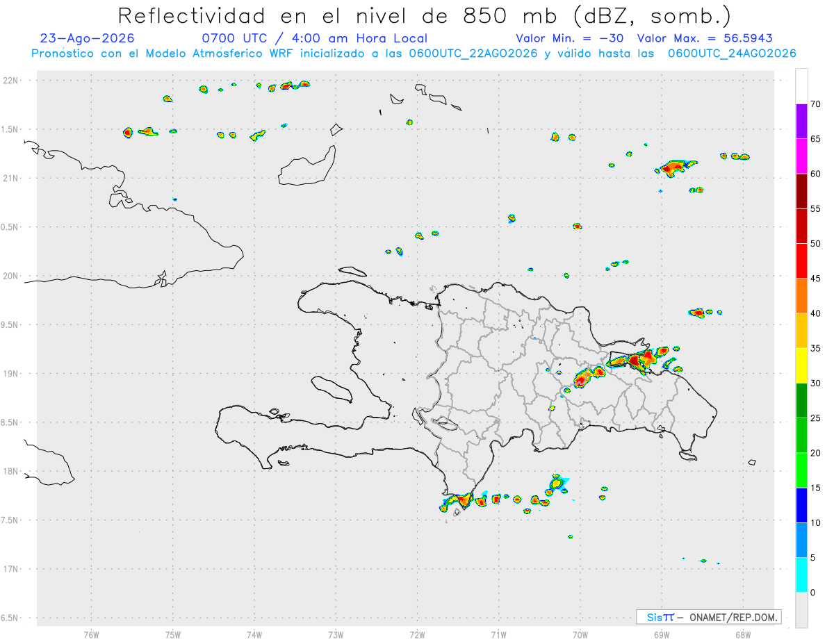Click the '50' value on the colorbar
Image resolution: width=834 pixels, height=644 pixels.
click(x=816, y=244)
